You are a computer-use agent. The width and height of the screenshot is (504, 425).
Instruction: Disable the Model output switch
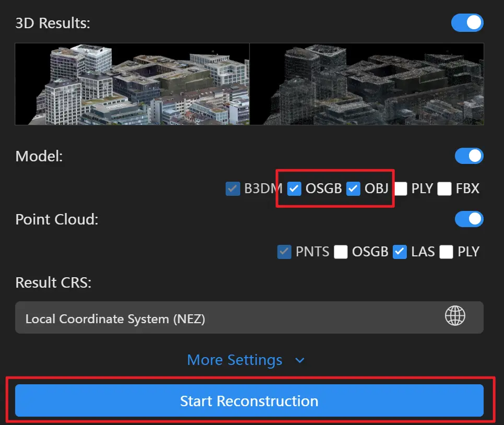pos(468,156)
